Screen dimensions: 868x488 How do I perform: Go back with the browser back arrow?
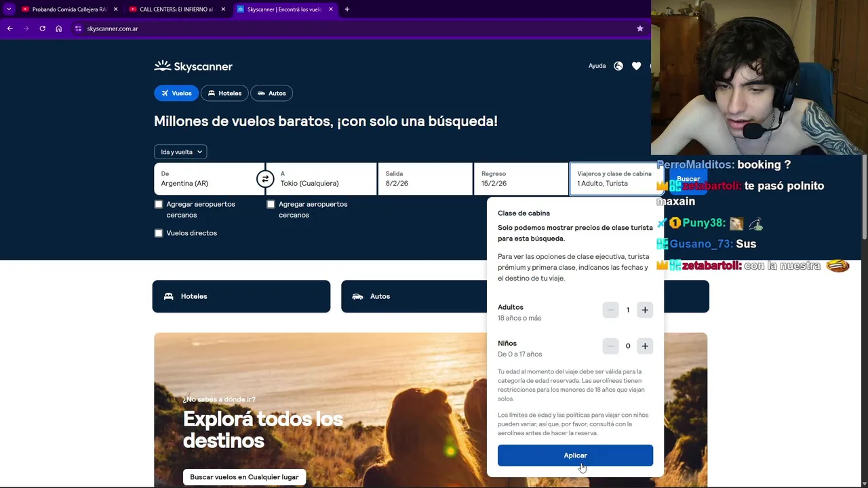click(x=9, y=28)
